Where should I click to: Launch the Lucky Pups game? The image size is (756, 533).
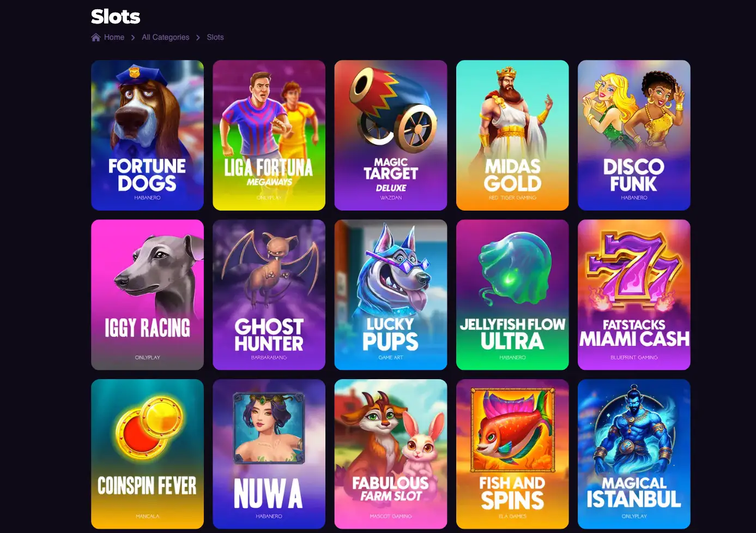coord(391,295)
